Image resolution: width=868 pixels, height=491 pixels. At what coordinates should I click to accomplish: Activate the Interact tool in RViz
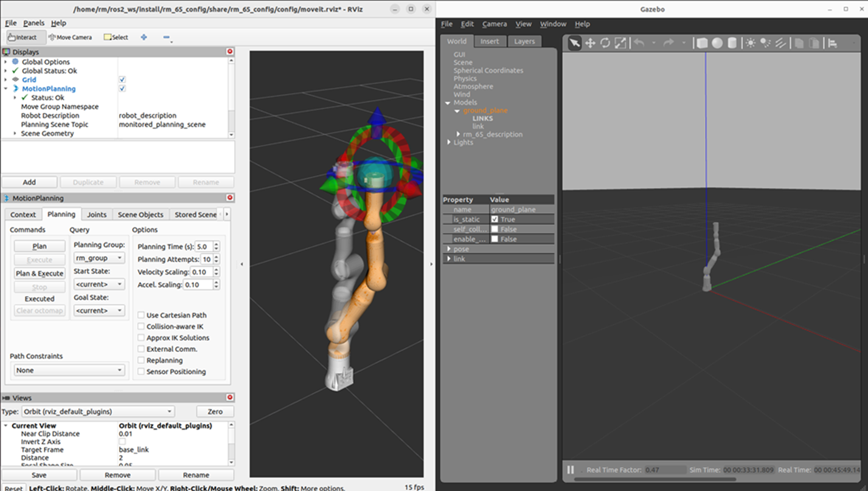(23, 37)
